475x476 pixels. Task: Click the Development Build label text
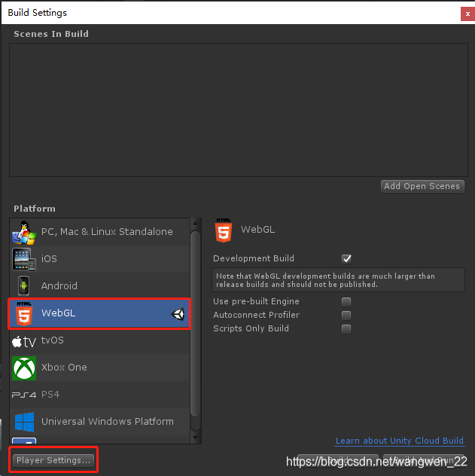tap(254, 258)
